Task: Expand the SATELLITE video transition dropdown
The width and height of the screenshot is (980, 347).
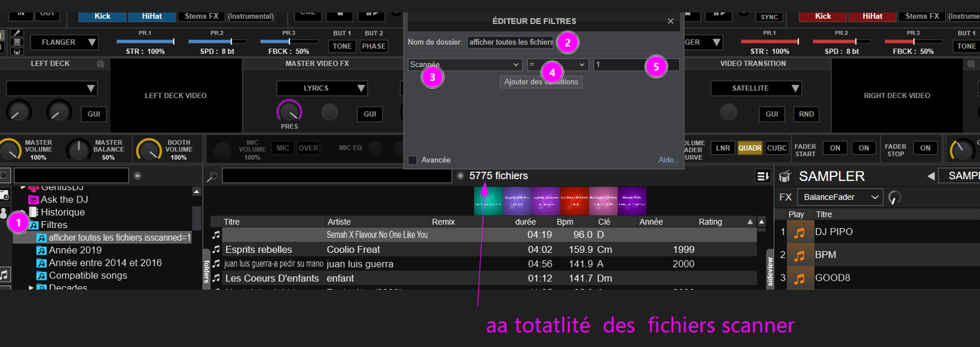Action: 756,88
